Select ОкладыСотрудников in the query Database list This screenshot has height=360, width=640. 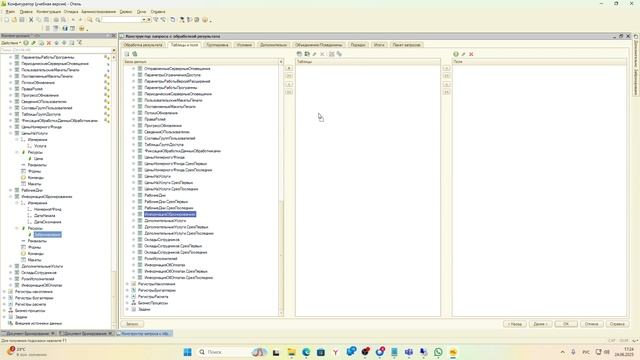point(162,240)
